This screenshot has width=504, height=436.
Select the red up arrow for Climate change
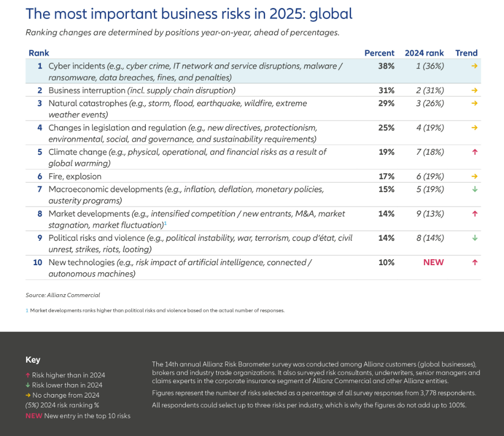475,152
